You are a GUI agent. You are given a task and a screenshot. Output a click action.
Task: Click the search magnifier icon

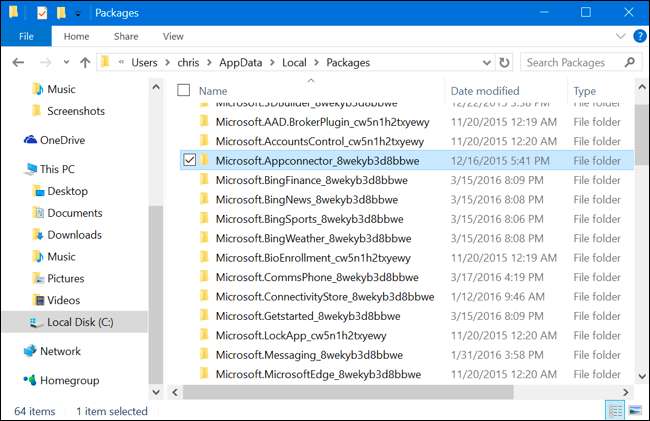(630, 63)
